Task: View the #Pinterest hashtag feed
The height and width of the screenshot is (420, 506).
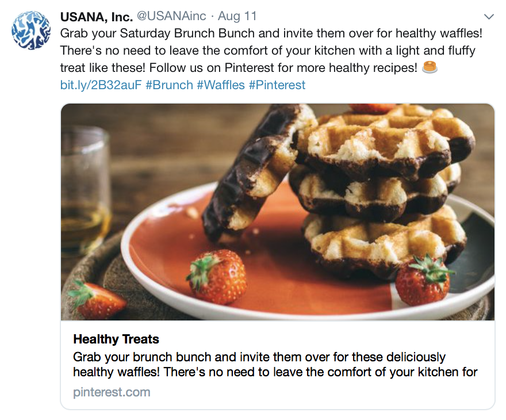Action: click(x=277, y=85)
